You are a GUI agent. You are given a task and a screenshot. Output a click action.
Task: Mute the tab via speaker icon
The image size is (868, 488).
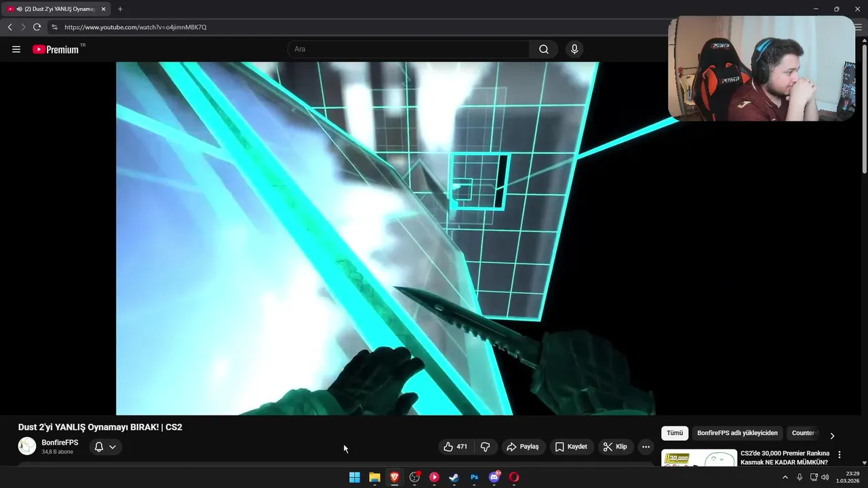click(19, 9)
